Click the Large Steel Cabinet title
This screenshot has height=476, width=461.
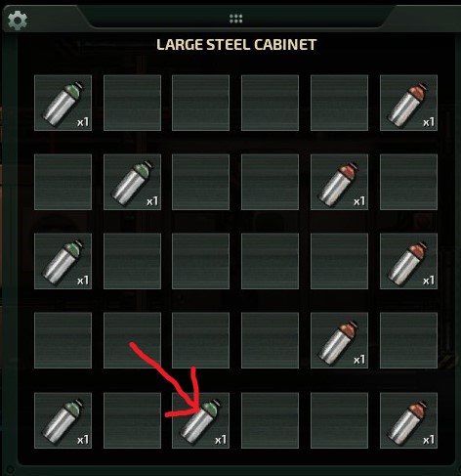236,45
